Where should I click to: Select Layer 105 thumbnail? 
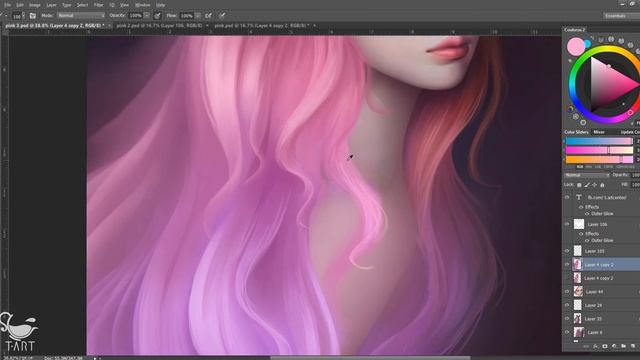click(x=578, y=251)
